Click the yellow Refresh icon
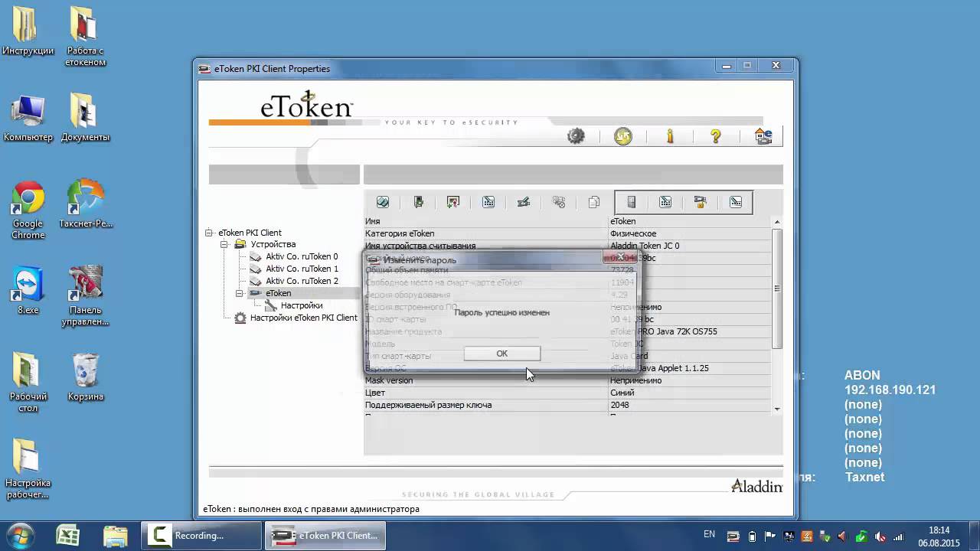 623,136
